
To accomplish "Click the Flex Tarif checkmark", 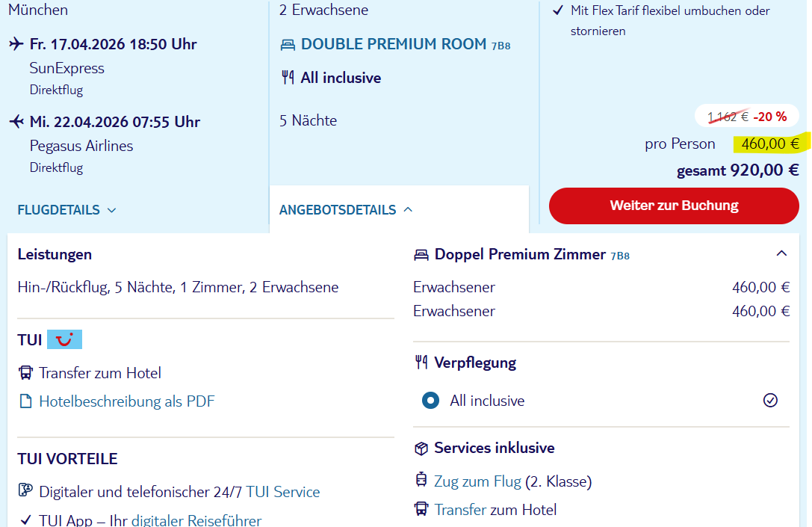I will (558, 10).
